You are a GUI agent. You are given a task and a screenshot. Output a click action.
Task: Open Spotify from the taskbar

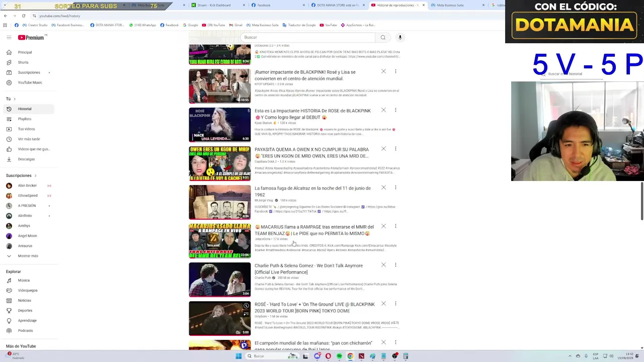339,356
